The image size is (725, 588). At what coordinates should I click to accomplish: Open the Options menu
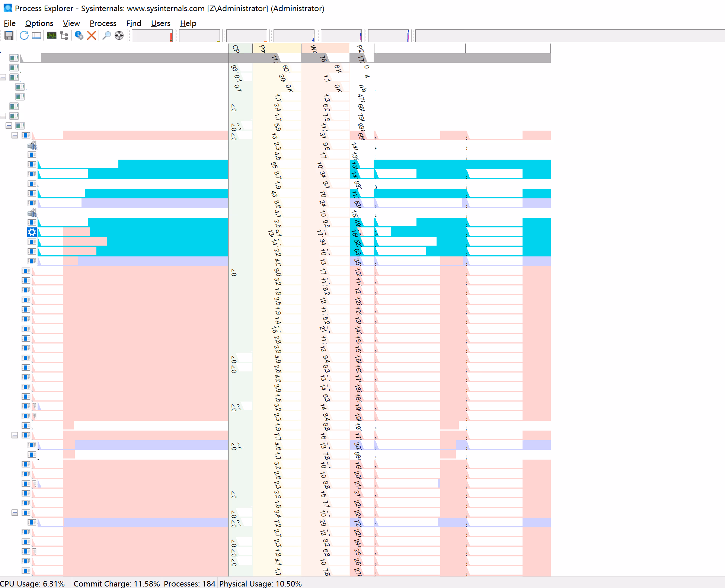point(39,23)
